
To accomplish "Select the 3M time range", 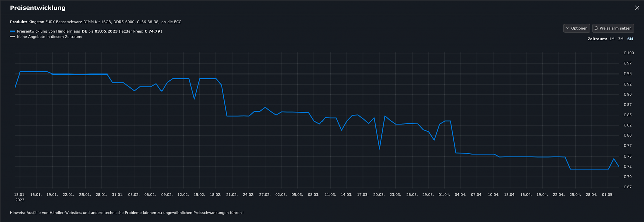I will pos(621,39).
